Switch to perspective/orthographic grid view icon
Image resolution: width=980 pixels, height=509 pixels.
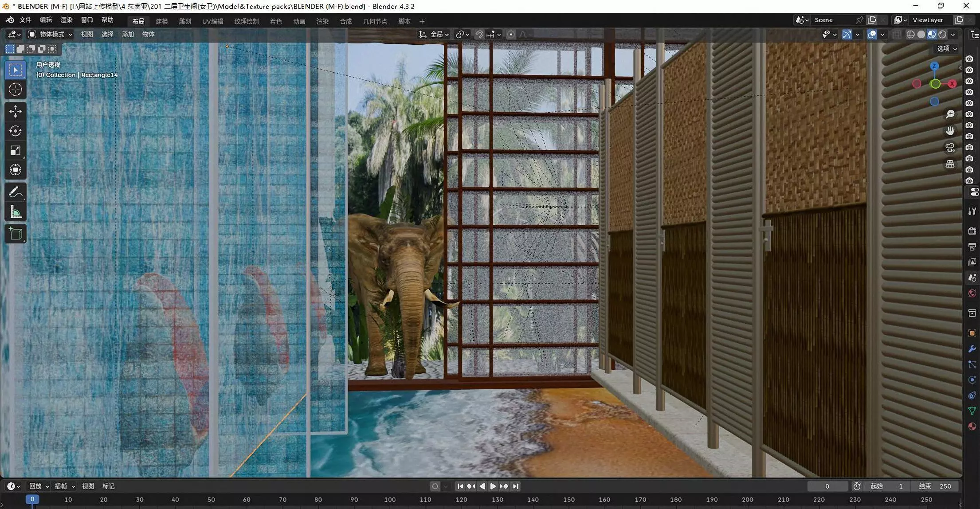point(950,164)
